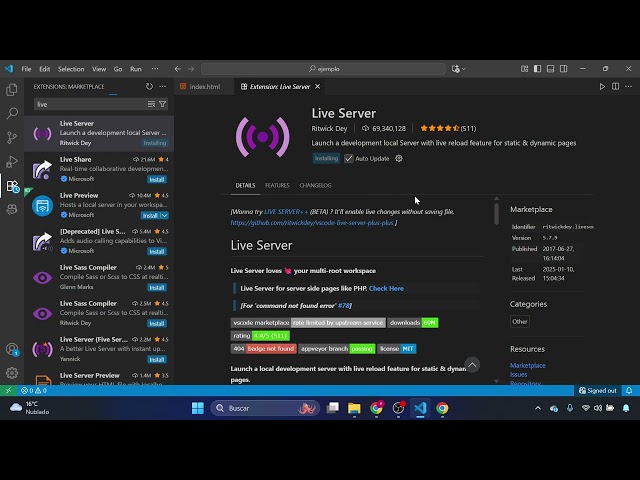
Task: Expand the hidden menus ellipsis
Action: (155, 69)
